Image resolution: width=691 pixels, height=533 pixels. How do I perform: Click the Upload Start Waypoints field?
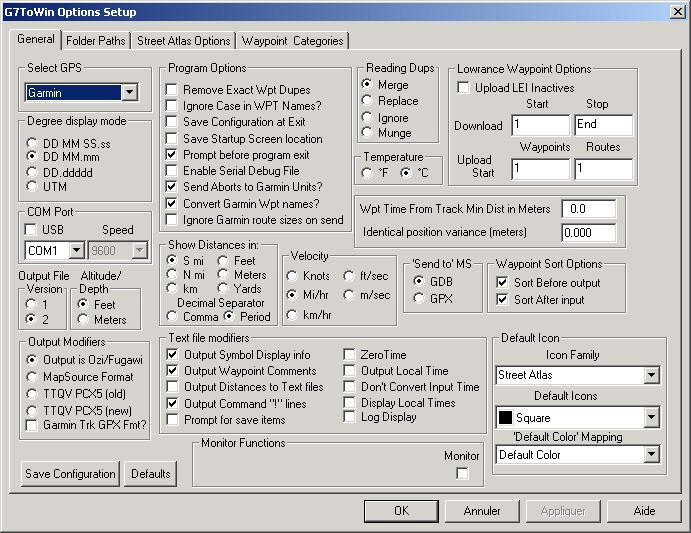(541, 169)
